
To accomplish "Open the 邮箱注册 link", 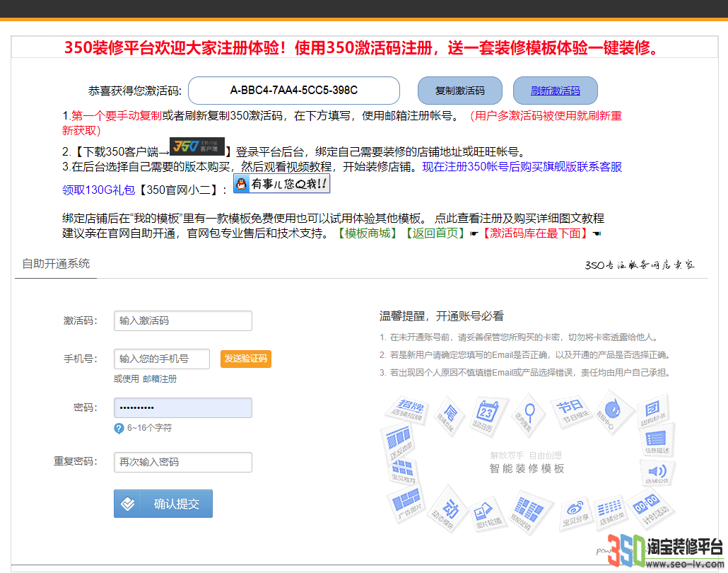I will [160, 378].
